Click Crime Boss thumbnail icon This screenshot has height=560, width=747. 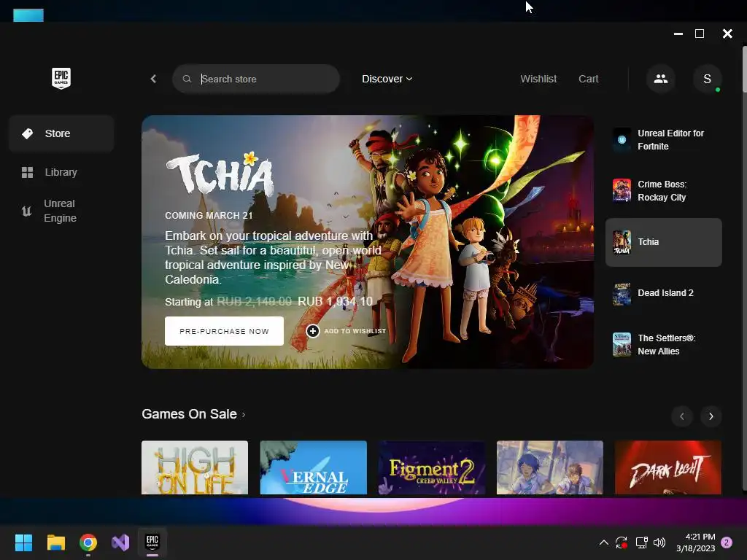622,190
